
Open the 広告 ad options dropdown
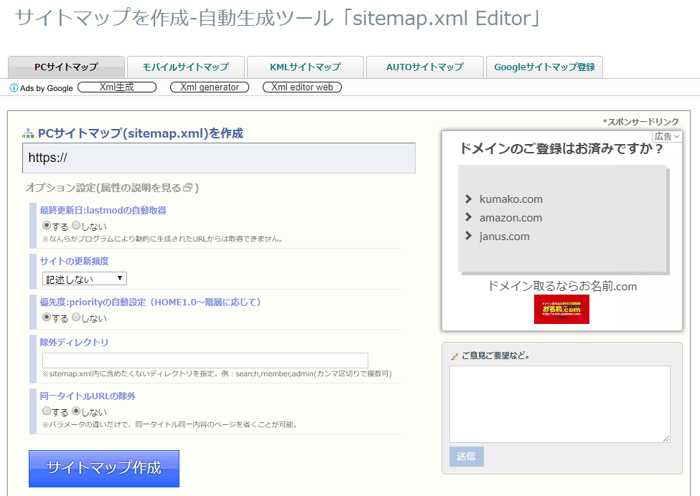[x=667, y=136]
